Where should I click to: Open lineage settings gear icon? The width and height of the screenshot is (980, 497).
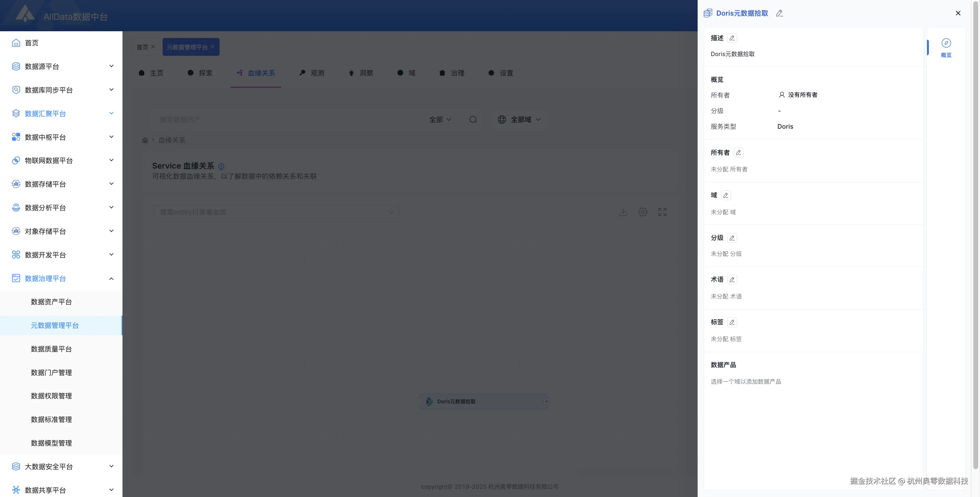[x=643, y=212]
